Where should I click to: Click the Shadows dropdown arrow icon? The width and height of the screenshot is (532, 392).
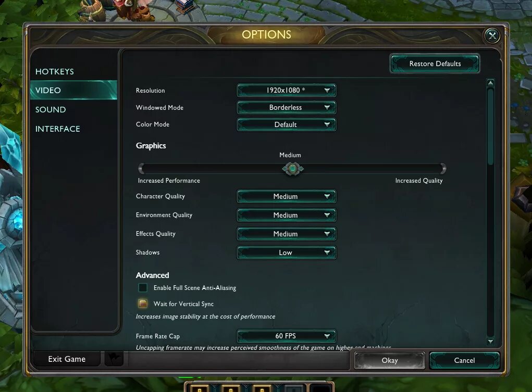tap(327, 252)
